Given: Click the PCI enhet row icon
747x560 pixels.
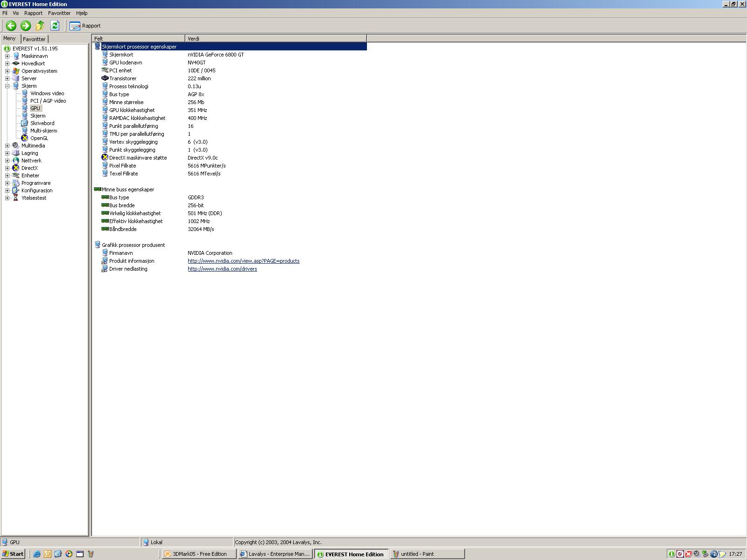Looking at the screenshot, I should tap(105, 70).
